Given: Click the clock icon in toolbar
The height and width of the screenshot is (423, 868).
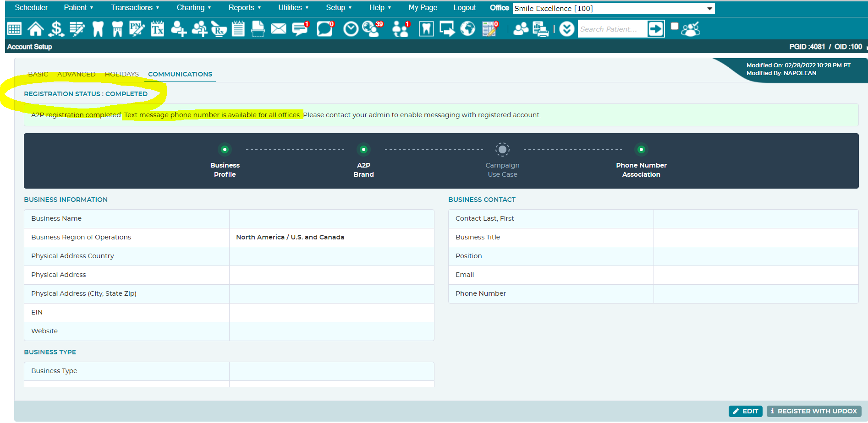Looking at the screenshot, I should click(351, 29).
